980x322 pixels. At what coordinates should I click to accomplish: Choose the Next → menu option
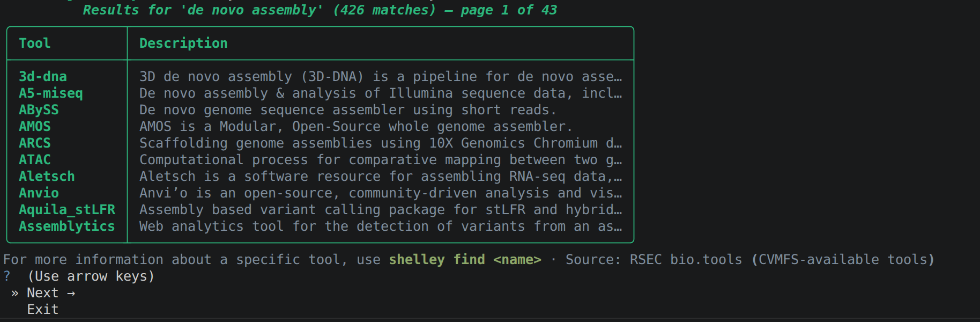click(x=51, y=293)
